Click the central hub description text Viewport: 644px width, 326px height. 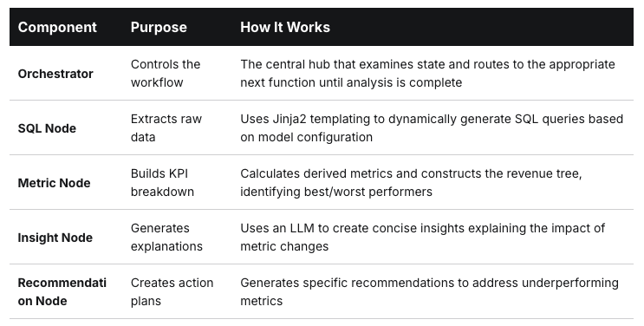[x=427, y=73]
